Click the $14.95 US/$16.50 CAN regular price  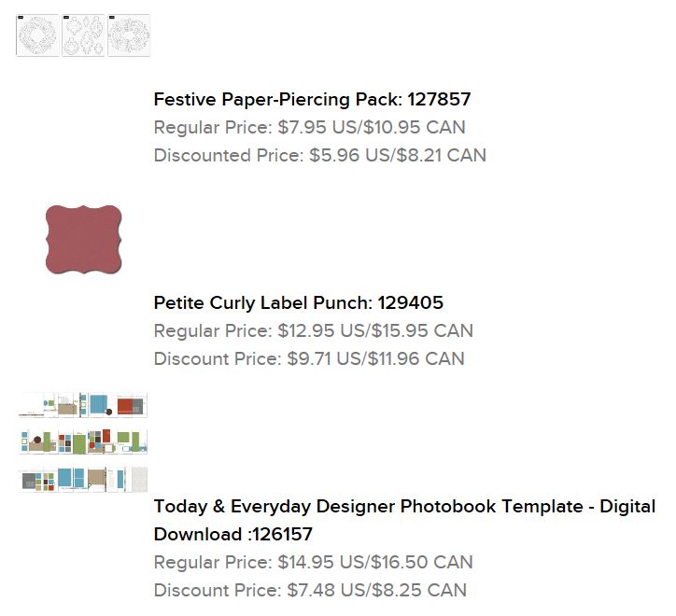click(375, 562)
